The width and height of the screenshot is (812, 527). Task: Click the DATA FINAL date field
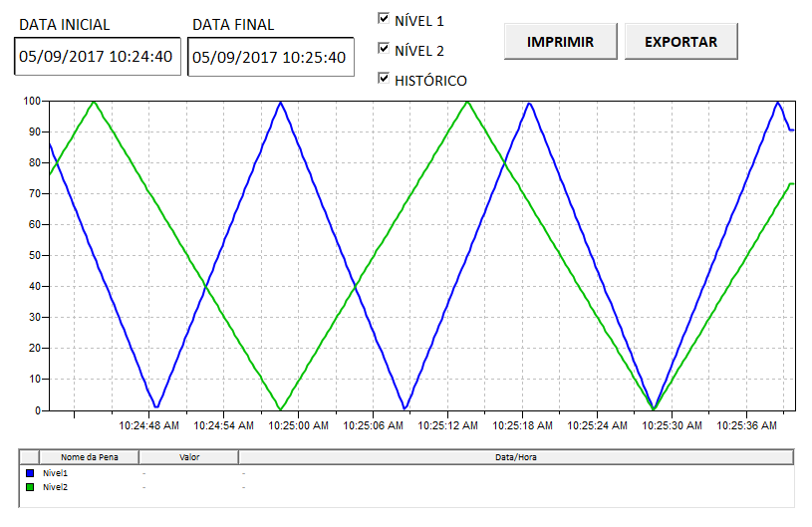270,58
